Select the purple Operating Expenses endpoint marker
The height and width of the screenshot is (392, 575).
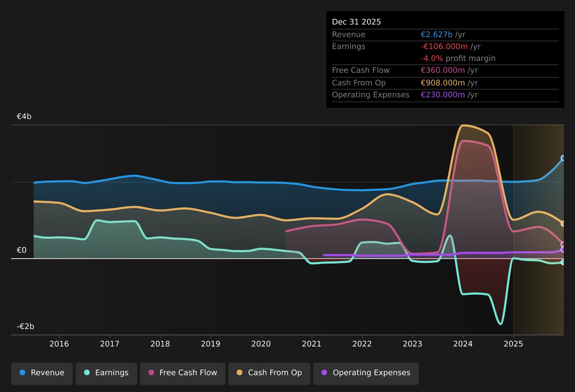563,249
